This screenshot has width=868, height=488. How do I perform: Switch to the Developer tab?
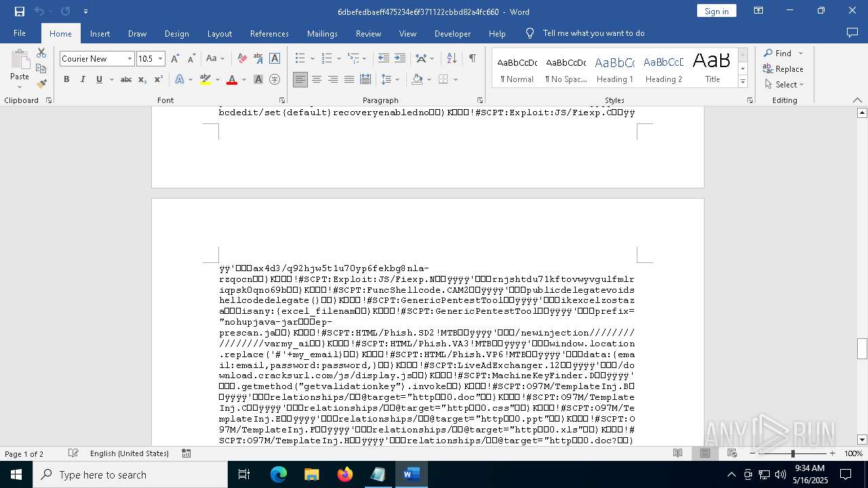click(452, 33)
